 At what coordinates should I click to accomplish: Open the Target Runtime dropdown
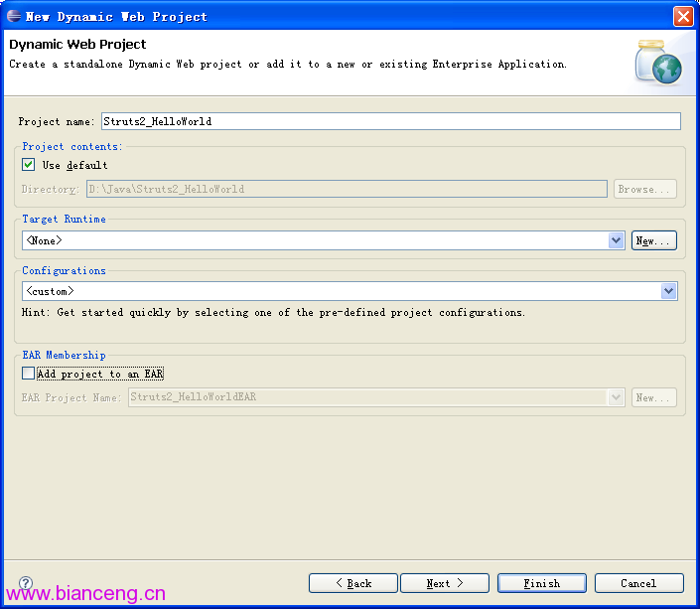(616, 240)
